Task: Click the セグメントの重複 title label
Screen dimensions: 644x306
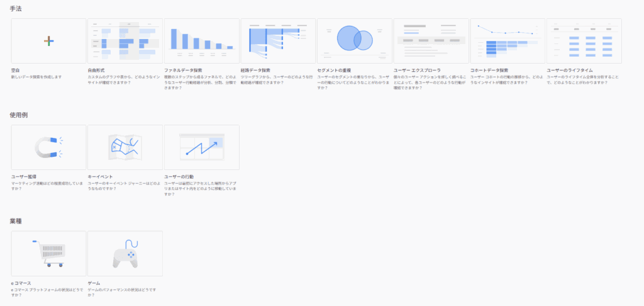Action: point(335,71)
